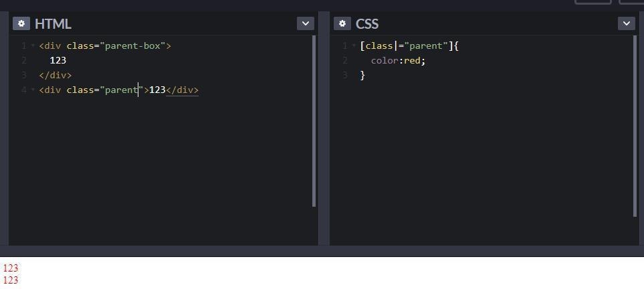
Task: Click the underlined </div> on HTML line 4
Action: pos(182,90)
